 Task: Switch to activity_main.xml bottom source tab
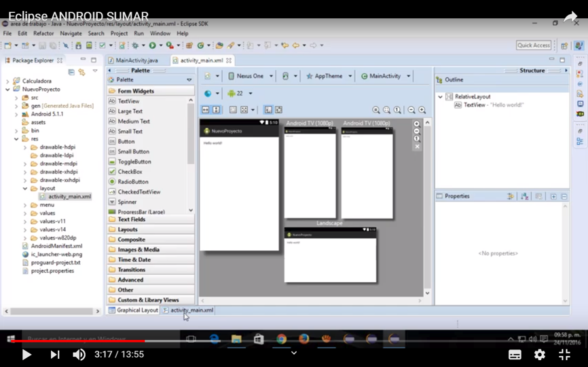click(x=188, y=310)
